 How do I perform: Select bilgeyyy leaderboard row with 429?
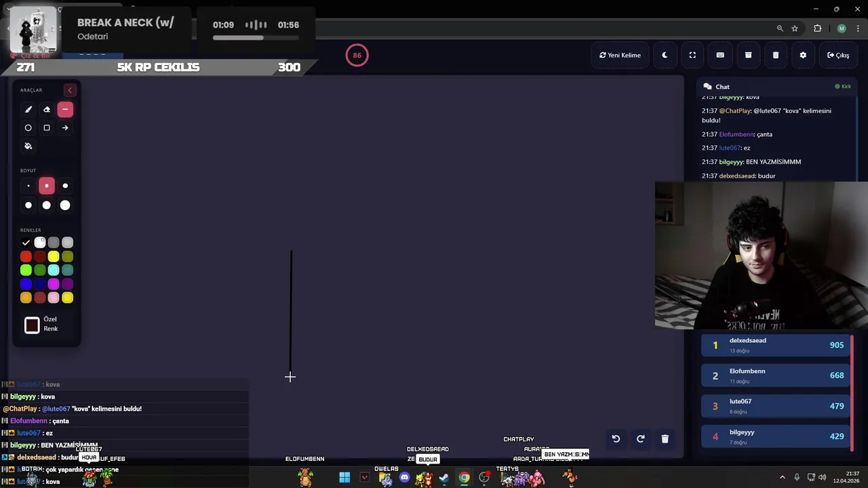point(775,436)
